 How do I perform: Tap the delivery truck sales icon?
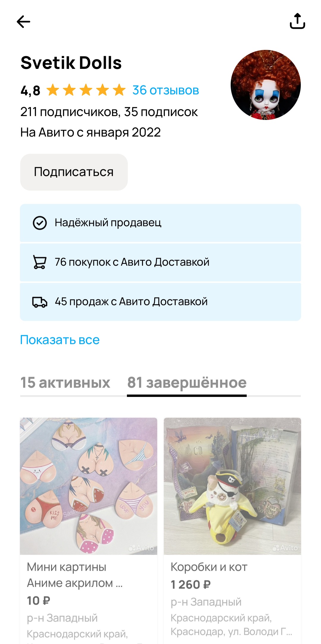click(x=40, y=302)
